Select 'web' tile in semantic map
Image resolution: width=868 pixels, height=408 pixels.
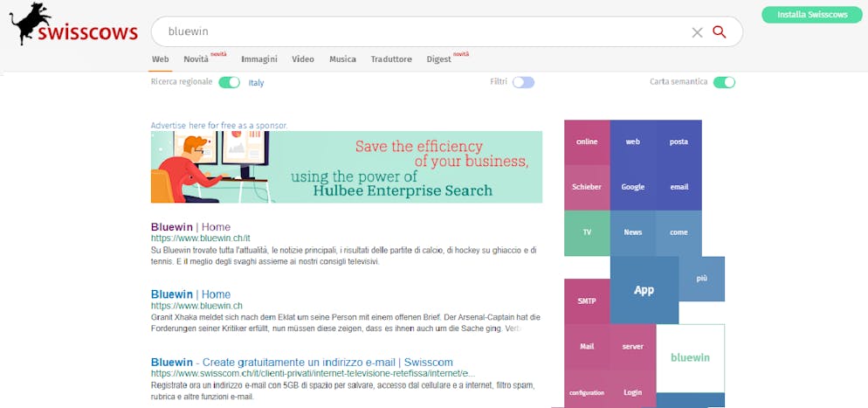(x=633, y=142)
